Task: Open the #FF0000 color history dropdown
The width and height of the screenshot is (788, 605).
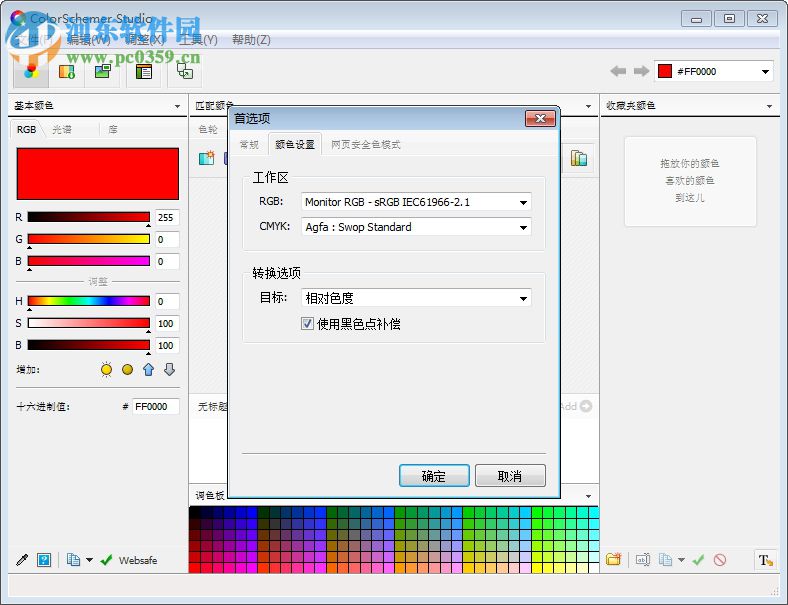Action: [765, 71]
